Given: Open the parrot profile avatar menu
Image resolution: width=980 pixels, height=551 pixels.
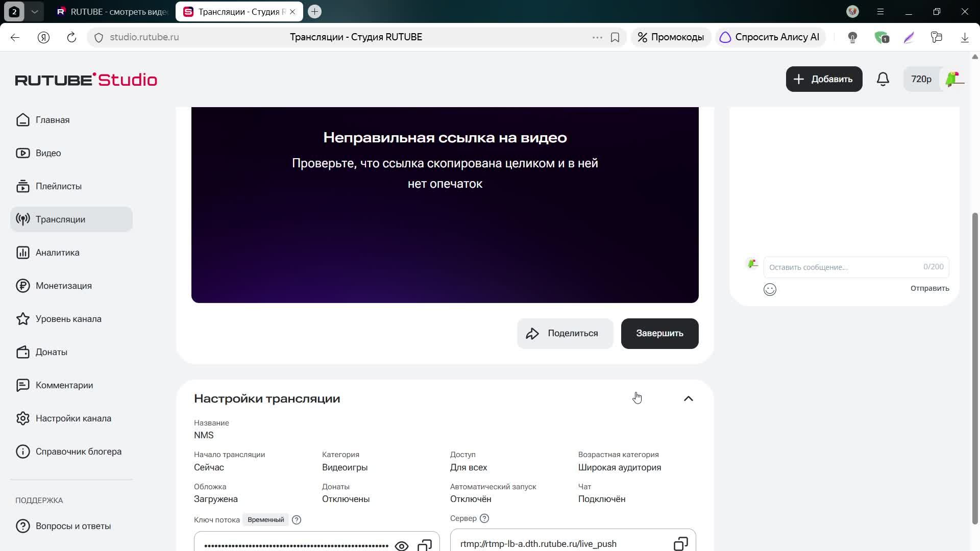Looking at the screenshot, I should [x=953, y=79].
